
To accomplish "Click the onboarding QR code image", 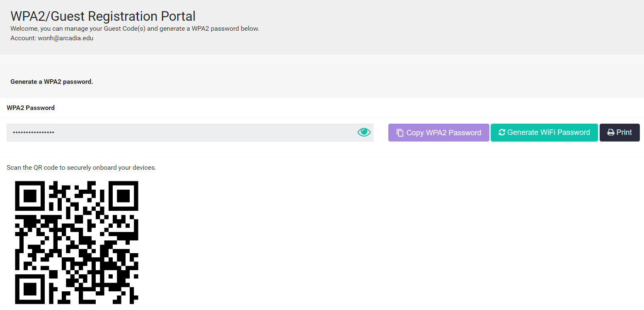I will pyautogui.click(x=77, y=243).
